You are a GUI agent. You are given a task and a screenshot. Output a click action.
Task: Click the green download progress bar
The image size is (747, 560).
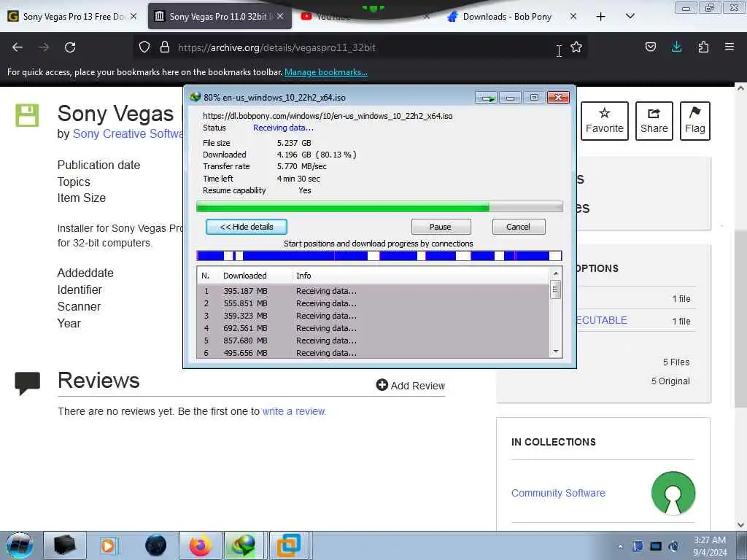click(x=379, y=206)
